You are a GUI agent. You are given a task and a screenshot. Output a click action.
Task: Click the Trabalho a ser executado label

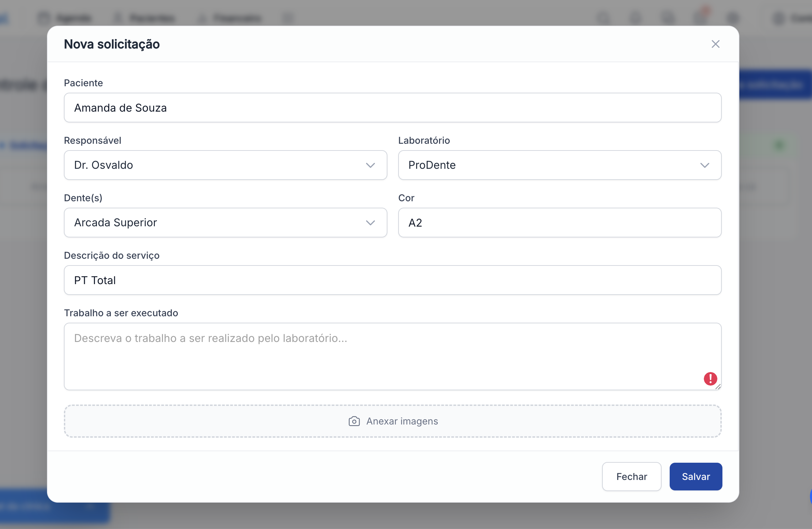tap(121, 313)
